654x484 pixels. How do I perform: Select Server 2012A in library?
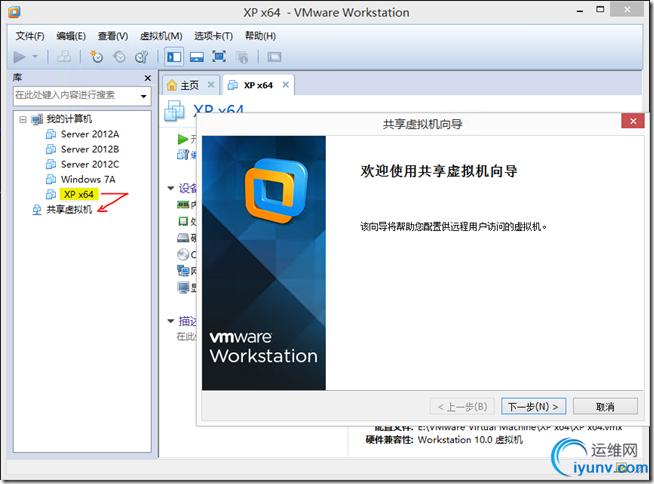point(90,134)
